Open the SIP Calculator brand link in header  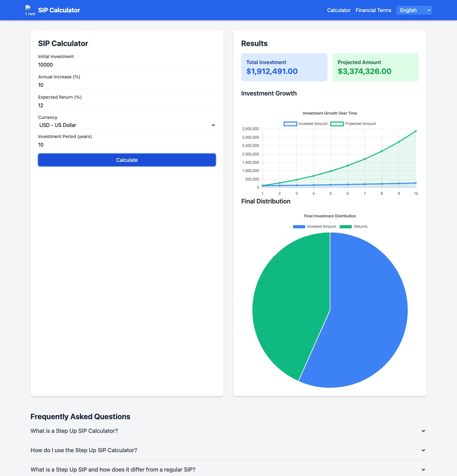(x=59, y=10)
